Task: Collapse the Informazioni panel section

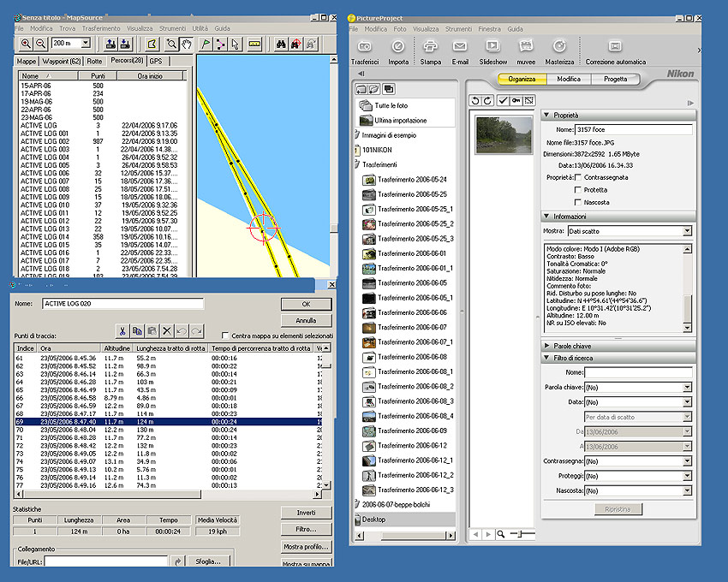Action: click(547, 217)
